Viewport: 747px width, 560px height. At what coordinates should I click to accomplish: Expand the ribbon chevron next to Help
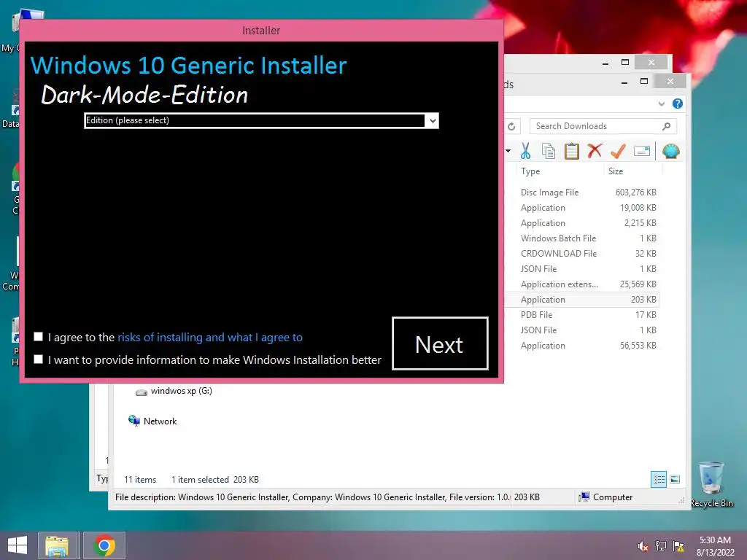click(x=661, y=104)
